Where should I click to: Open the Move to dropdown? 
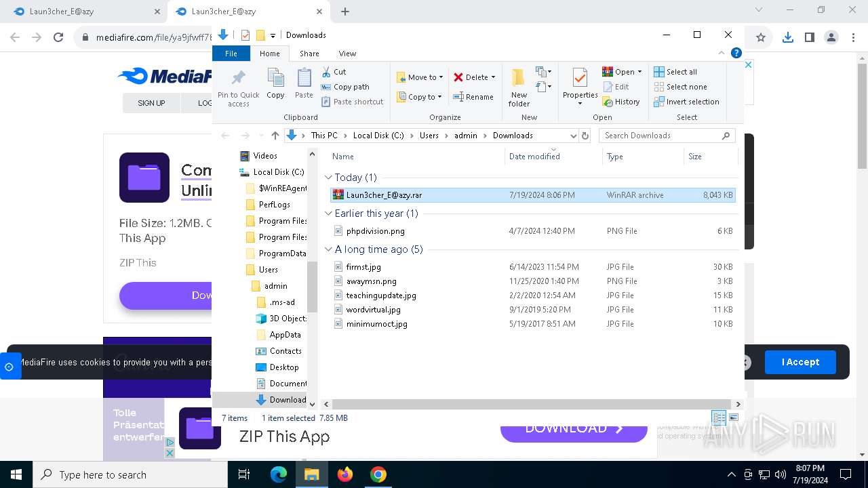pyautogui.click(x=420, y=77)
